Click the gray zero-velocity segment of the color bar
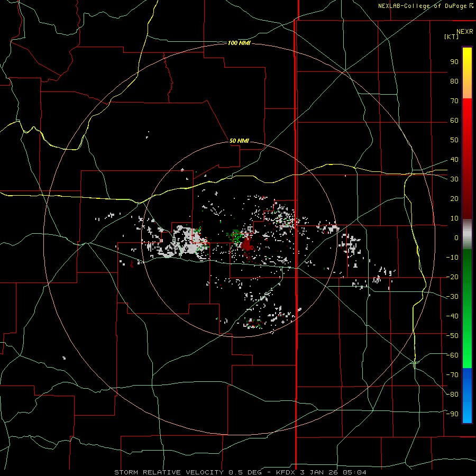 [467, 234]
